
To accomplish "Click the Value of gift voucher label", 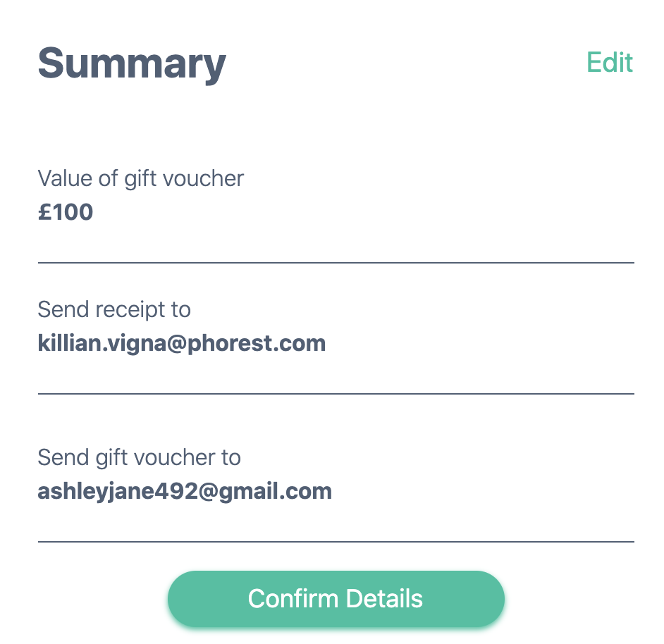I will pyautogui.click(x=140, y=179).
